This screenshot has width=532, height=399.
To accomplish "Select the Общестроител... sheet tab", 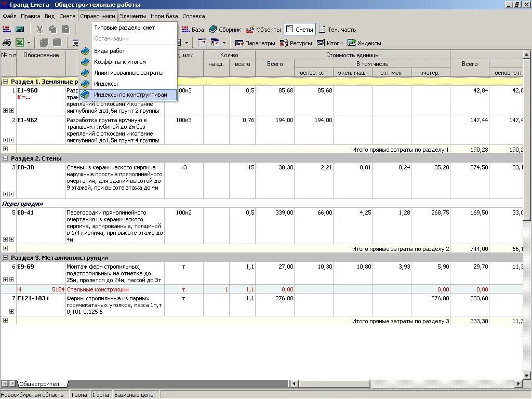I will tap(42, 384).
